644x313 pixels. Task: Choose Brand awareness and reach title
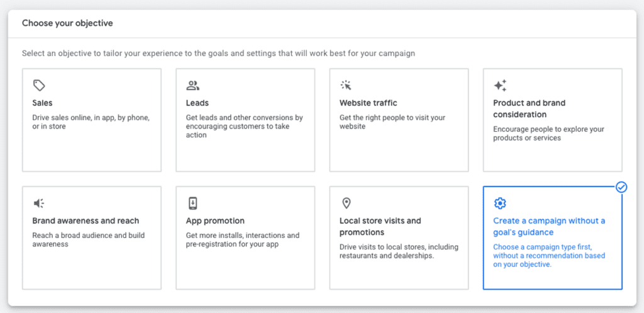pyautogui.click(x=86, y=221)
